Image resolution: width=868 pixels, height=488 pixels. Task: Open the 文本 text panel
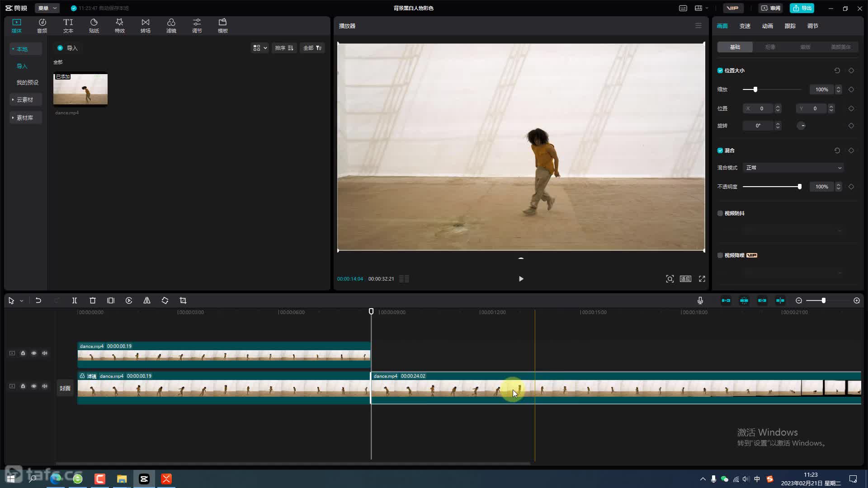[x=68, y=26]
